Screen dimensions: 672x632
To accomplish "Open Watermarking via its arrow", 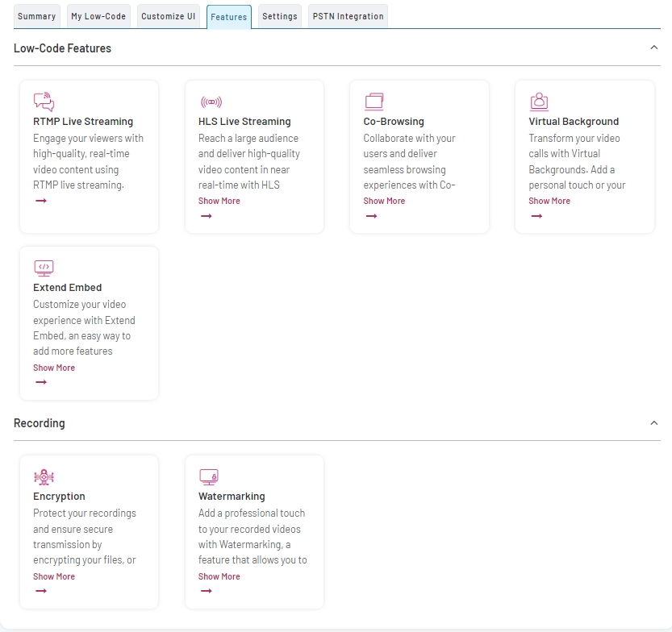I will click(207, 591).
